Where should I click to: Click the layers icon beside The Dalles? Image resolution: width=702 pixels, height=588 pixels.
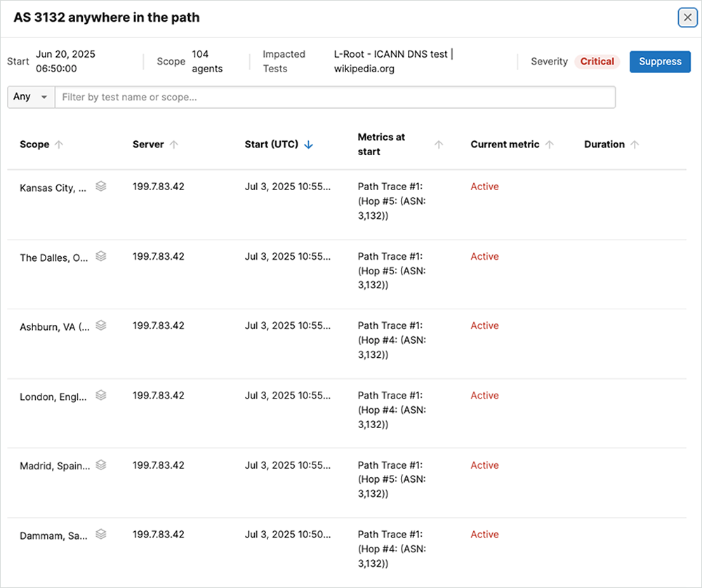[101, 256]
